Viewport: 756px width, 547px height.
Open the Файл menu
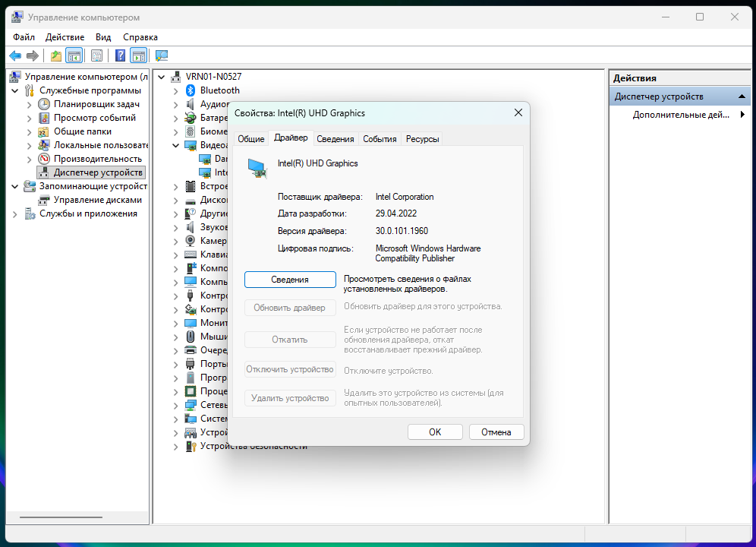point(24,37)
